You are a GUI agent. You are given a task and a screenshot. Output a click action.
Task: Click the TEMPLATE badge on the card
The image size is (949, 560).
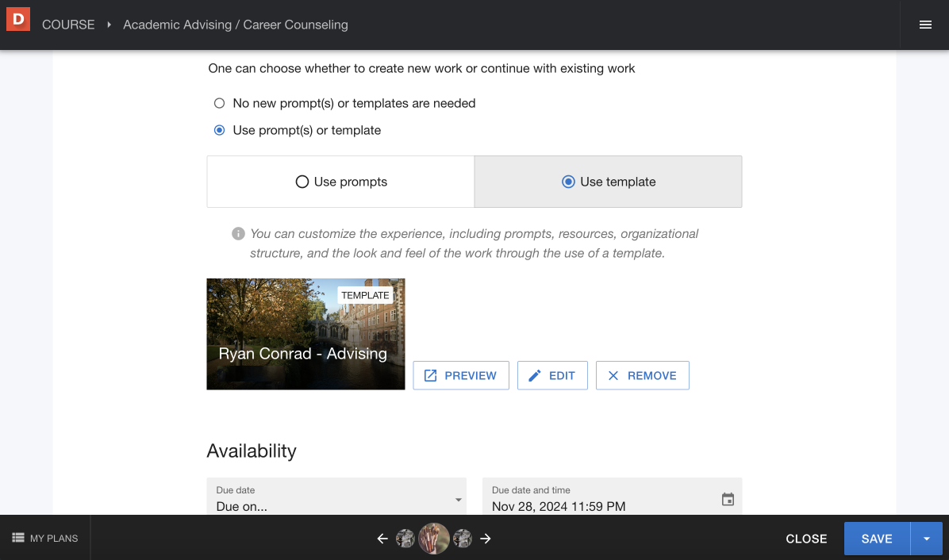coord(365,295)
